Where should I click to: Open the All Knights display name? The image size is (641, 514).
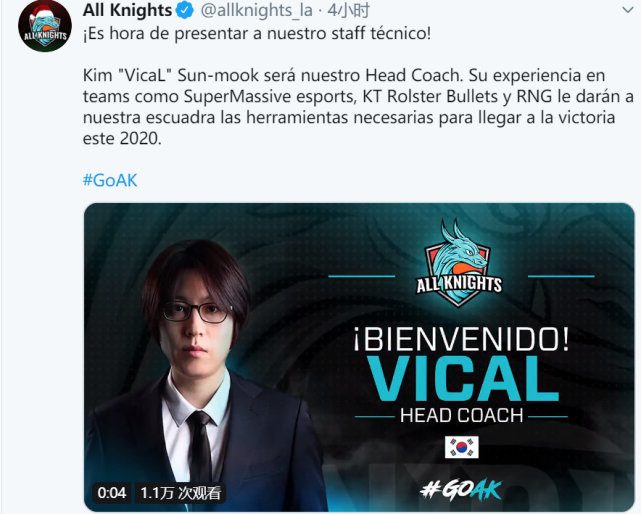click(127, 10)
